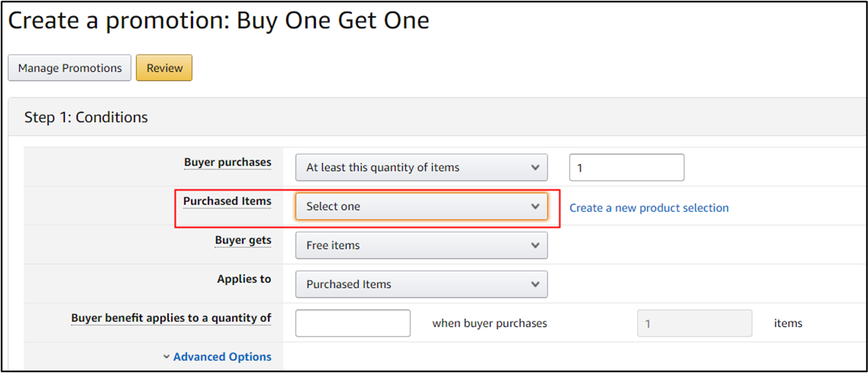Click the arrow on 'Free items' dropdown
Viewport: 868px width, 373px height.
[x=535, y=245]
